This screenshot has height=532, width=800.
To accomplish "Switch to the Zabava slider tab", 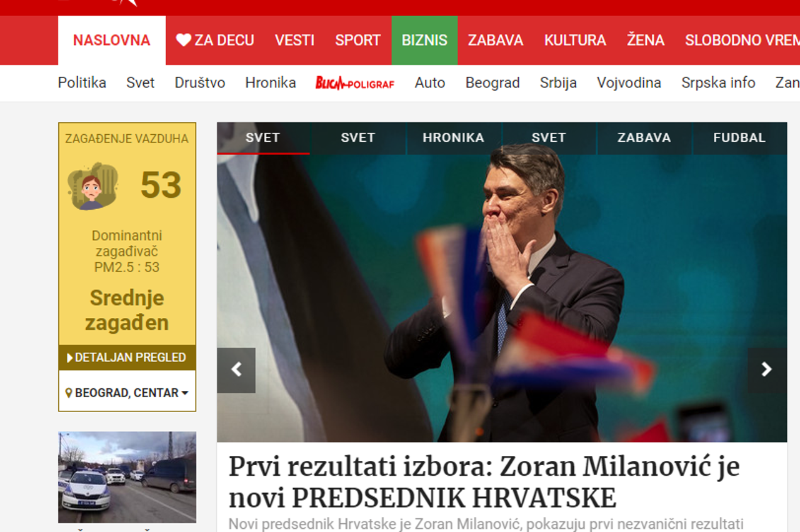I will pos(644,138).
